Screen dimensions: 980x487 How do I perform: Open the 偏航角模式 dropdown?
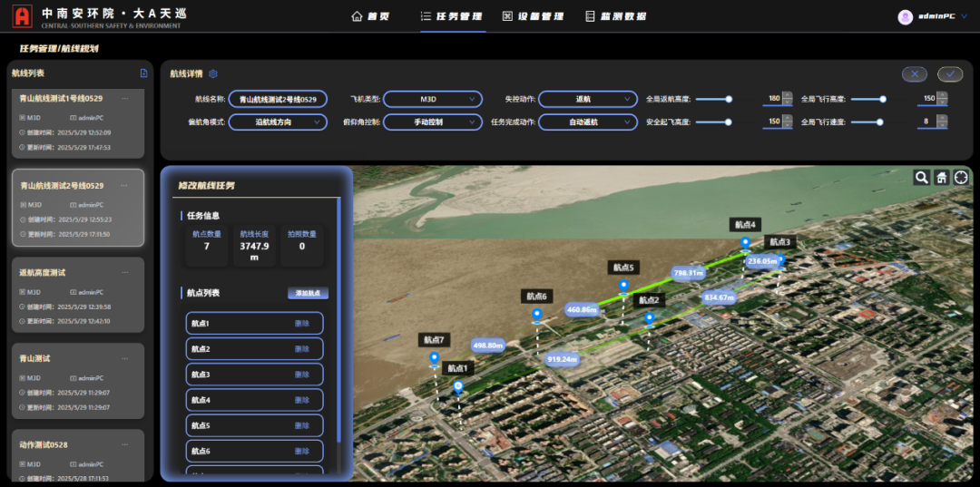click(278, 122)
